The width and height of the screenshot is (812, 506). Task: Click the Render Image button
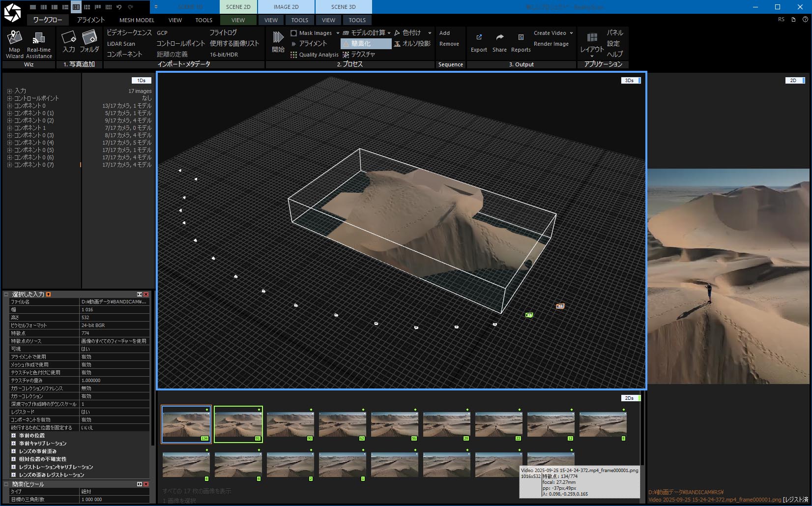point(551,44)
